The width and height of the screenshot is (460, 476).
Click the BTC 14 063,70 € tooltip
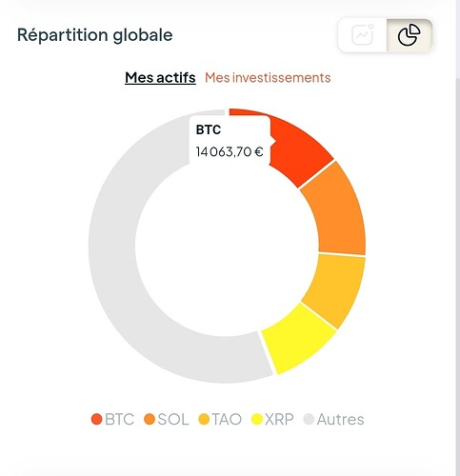point(230,141)
